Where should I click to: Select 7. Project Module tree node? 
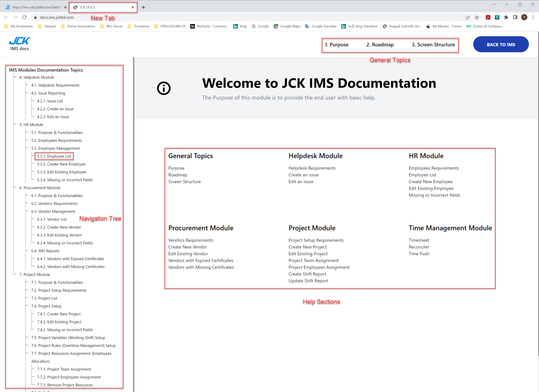coord(35,275)
